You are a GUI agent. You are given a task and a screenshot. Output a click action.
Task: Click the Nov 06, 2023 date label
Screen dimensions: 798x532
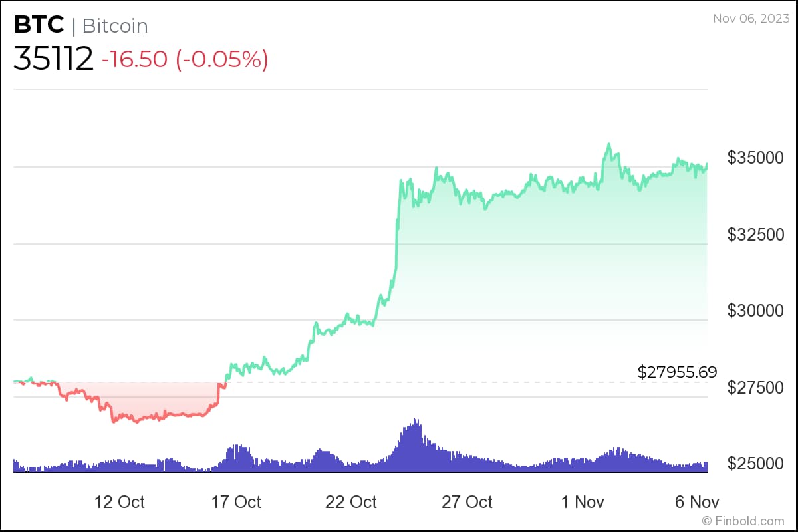pos(749,19)
